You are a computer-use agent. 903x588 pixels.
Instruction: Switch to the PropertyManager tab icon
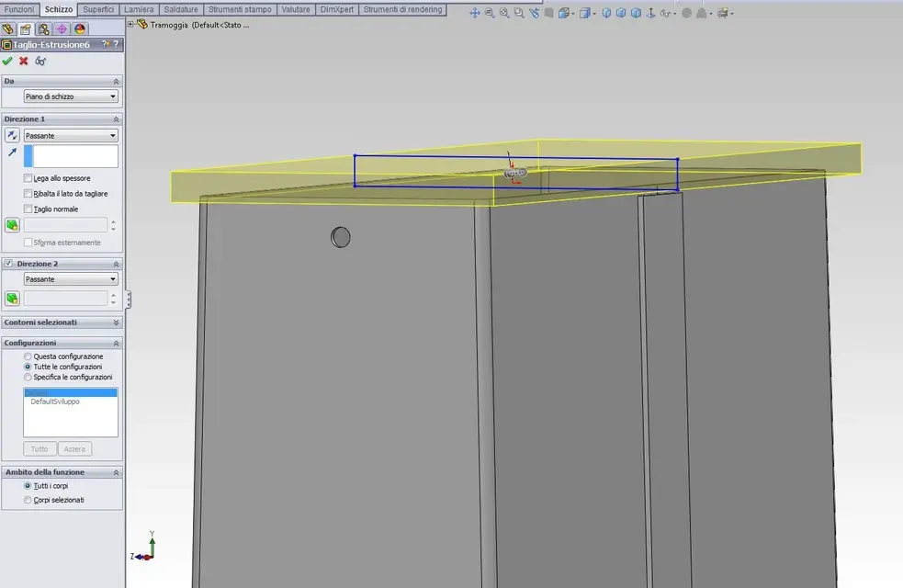pos(26,28)
